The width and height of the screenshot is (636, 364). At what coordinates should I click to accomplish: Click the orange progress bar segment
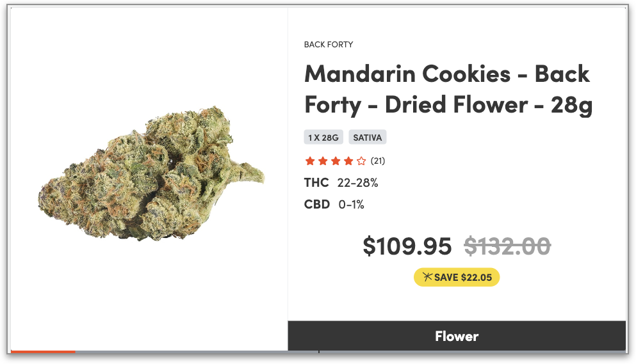pyautogui.click(x=43, y=352)
